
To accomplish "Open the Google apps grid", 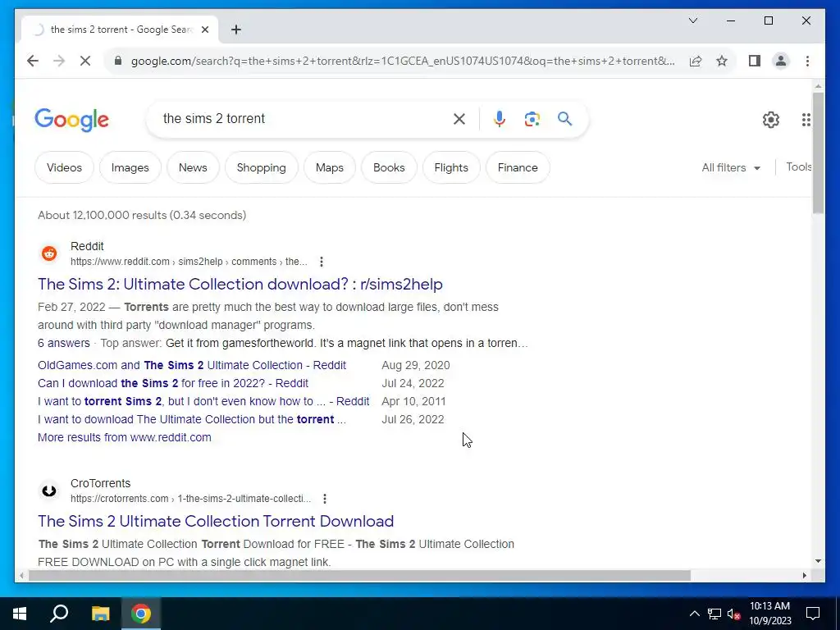I will coord(806,120).
